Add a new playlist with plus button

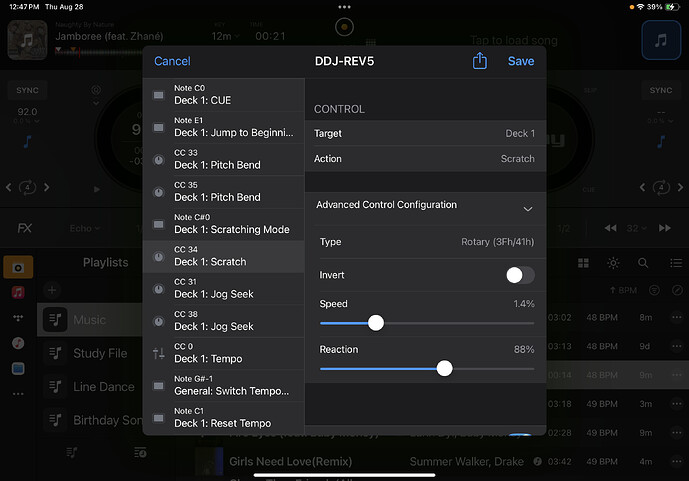52,290
